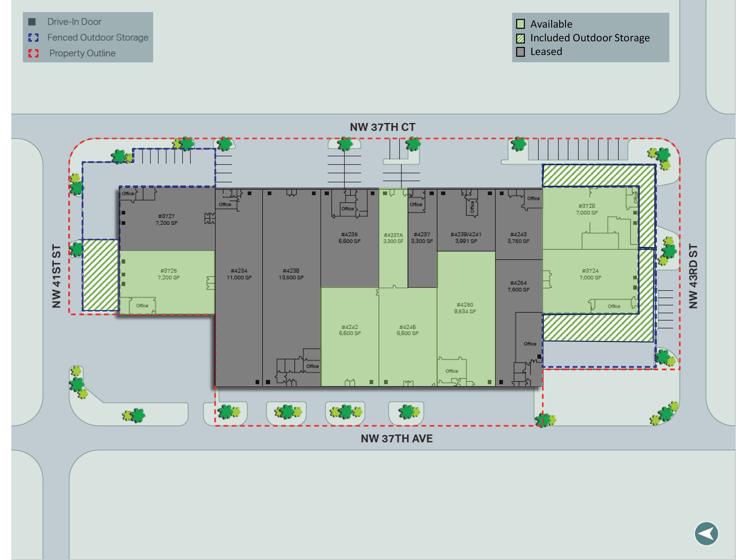
Task: Click the Office label inside unit #4250
Action: pos(452,371)
